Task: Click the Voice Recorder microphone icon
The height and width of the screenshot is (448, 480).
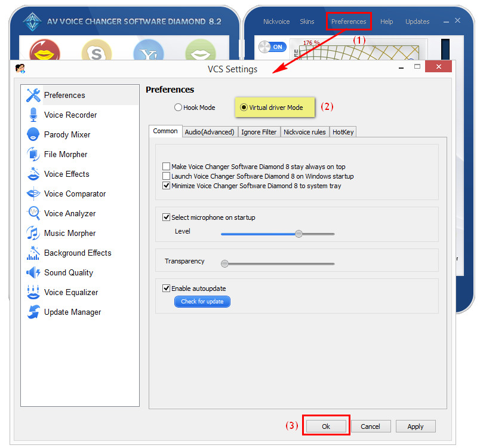Action: coord(33,115)
